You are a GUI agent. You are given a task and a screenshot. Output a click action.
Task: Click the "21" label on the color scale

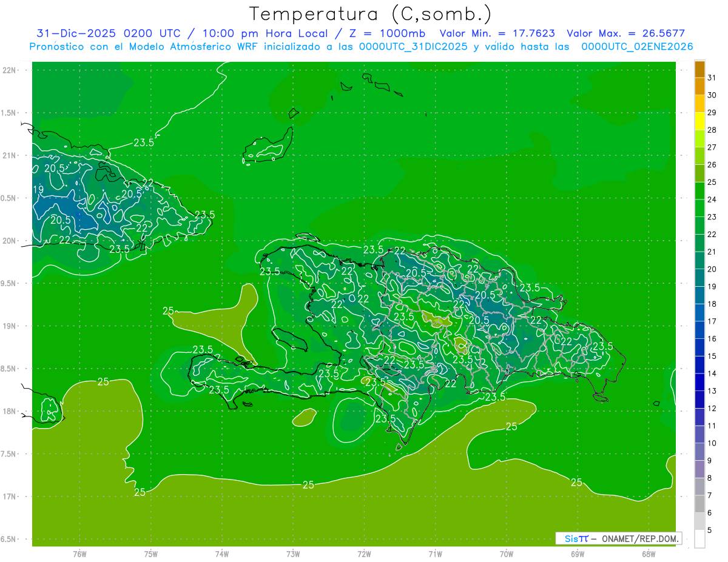[x=712, y=252]
